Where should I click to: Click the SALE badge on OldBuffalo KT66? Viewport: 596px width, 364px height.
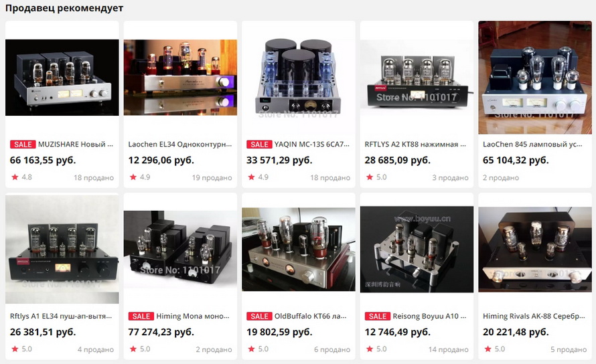click(x=259, y=316)
